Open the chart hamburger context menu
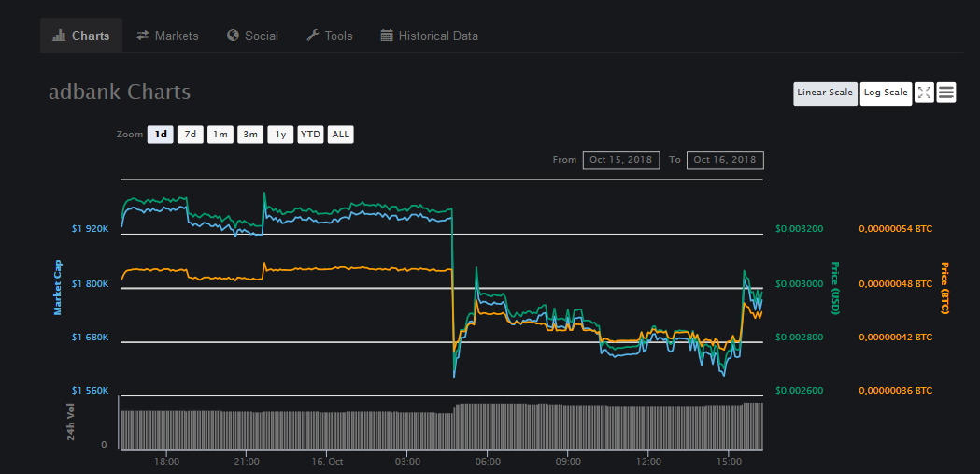Screen dimensions: 980x474 [x=946, y=93]
